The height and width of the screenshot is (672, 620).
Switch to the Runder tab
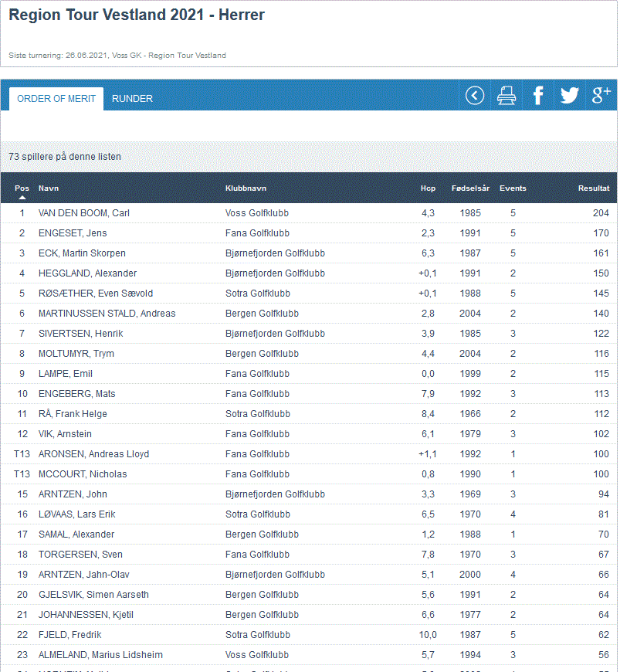[132, 99]
